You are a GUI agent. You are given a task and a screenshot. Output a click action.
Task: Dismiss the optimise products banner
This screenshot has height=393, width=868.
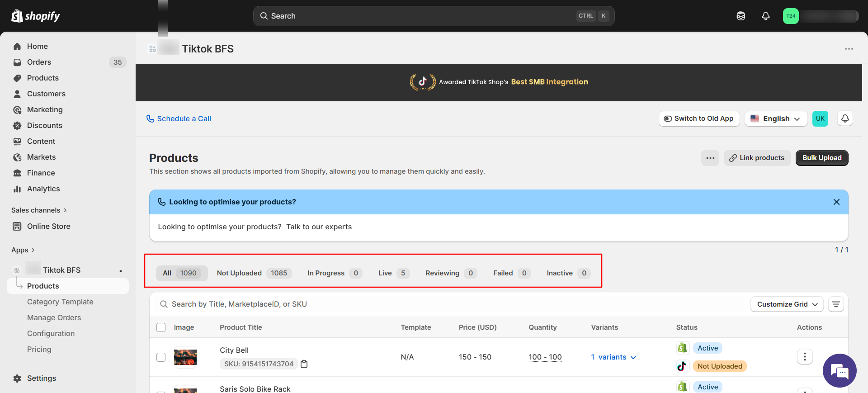(836, 202)
